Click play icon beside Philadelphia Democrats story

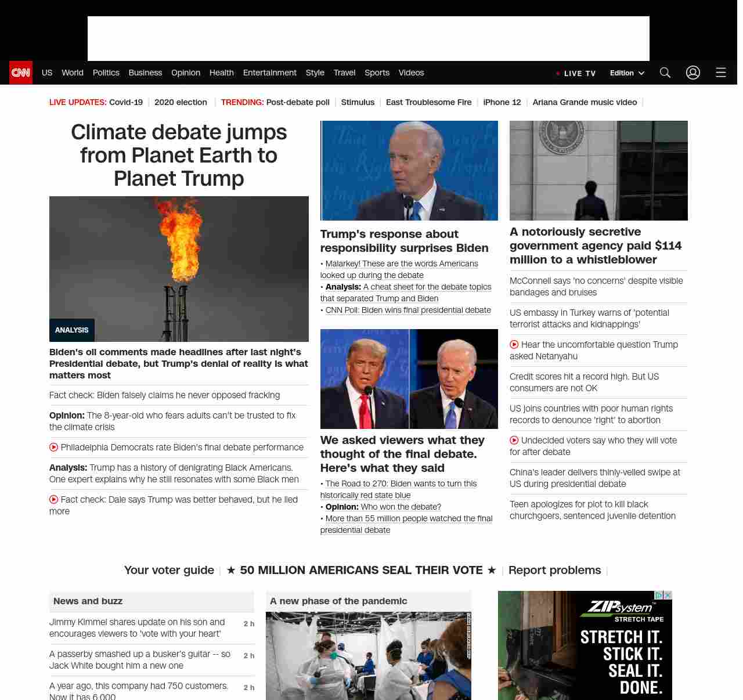pyautogui.click(x=54, y=448)
